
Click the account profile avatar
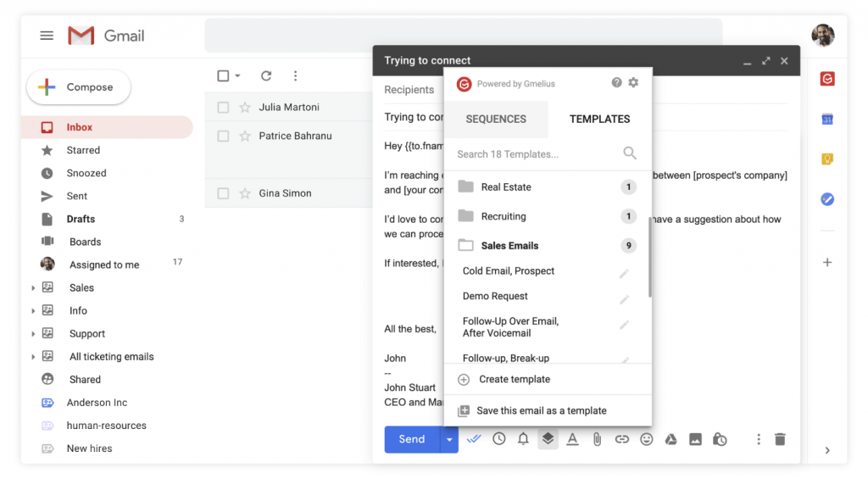(823, 36)
